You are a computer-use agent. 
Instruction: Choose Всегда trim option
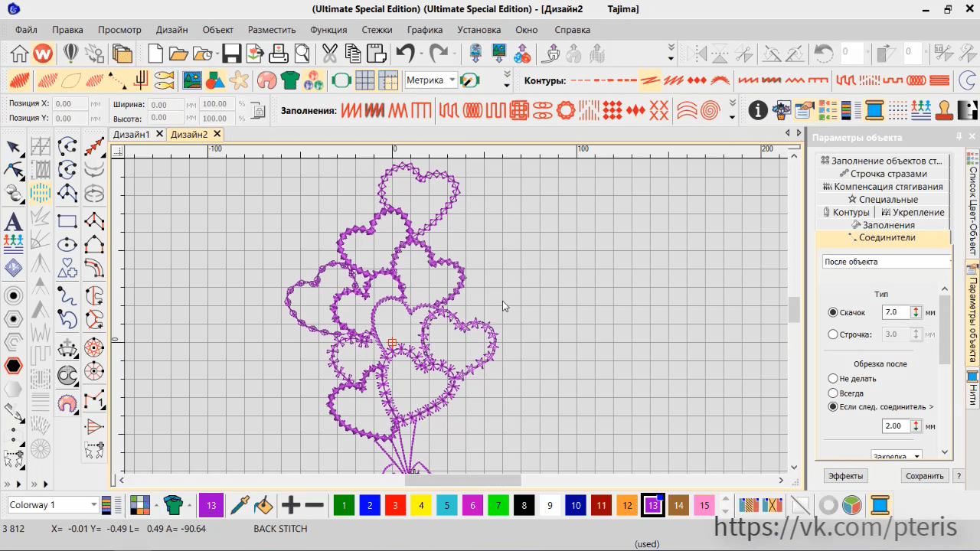[x=833, y=393]
